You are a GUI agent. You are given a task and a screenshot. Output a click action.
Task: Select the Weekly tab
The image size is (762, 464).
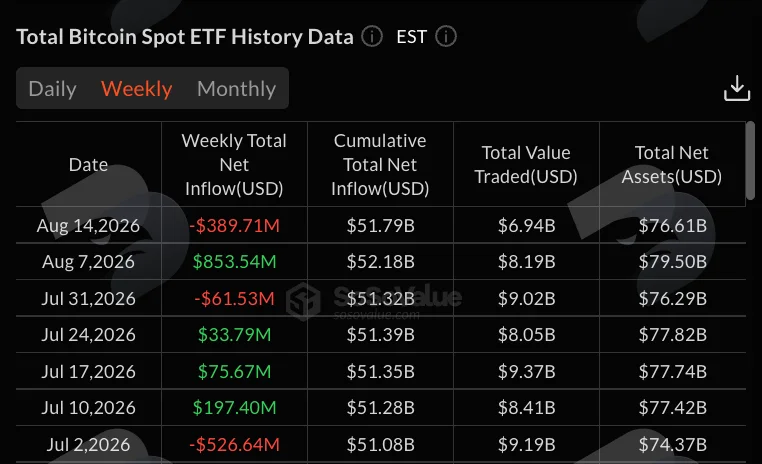[x=137, y=89]
